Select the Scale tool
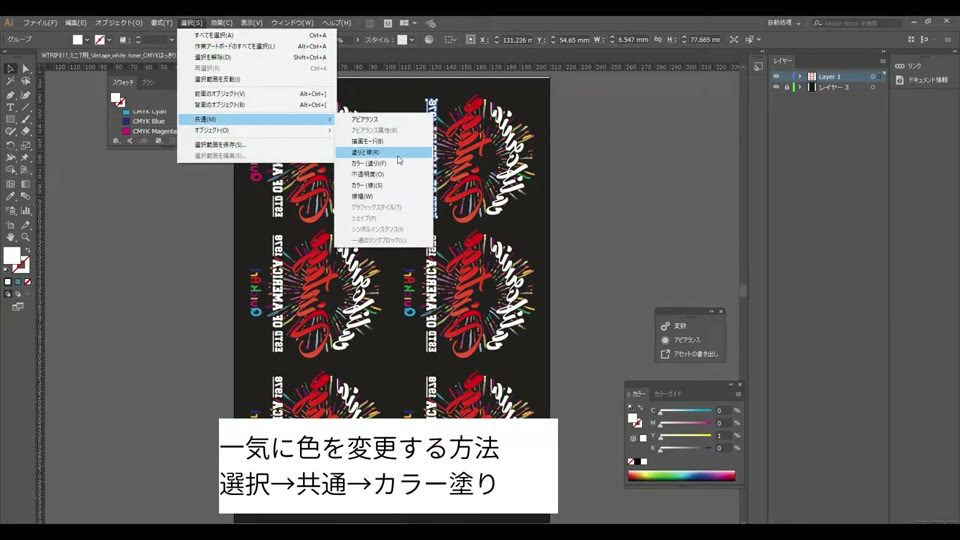This screenshot has width=960, height=540. [x=26, y=146]
